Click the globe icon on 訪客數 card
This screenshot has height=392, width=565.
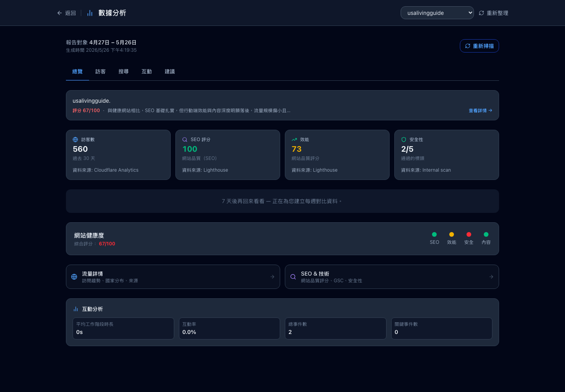point(75,140)
